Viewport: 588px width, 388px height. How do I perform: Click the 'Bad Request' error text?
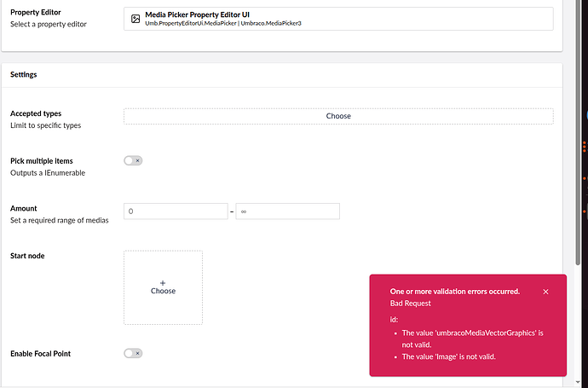[410, 304]
